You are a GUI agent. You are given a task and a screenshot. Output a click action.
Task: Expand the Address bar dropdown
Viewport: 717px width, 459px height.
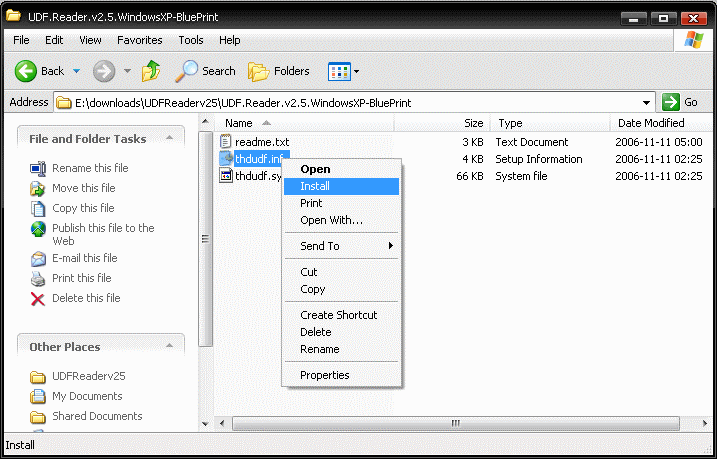pyautogui.click(x=647, y=102)
